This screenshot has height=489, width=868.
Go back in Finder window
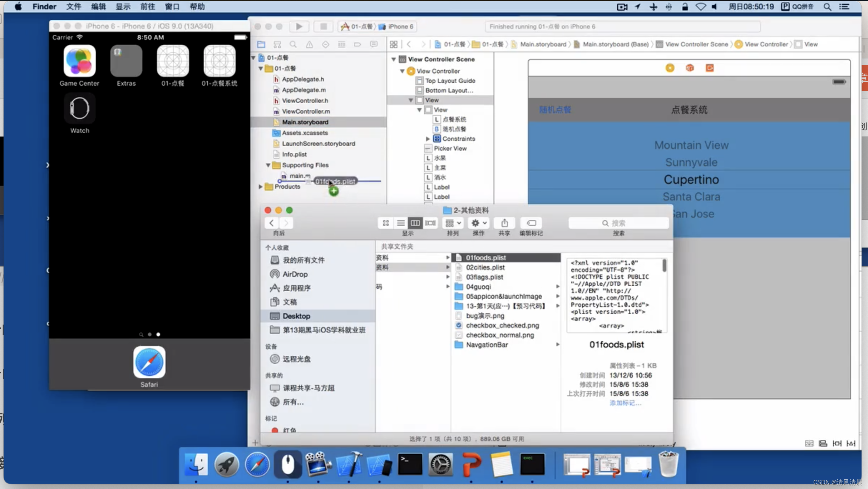point(272,223)
